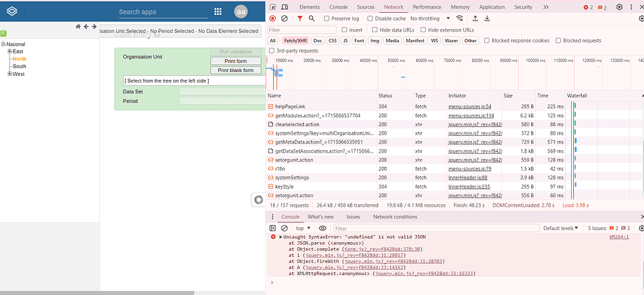
Task: Click the Export HAR download icon
Action: coord(487,19)
